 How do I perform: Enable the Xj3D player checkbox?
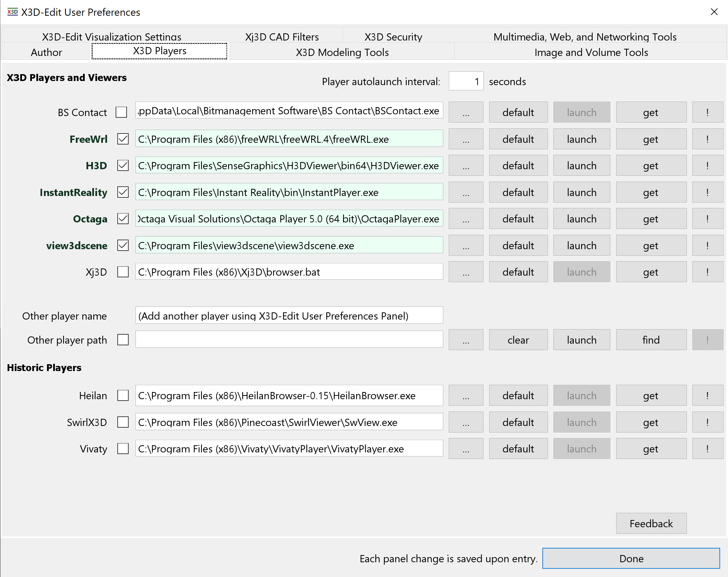(x=123, y=272)
